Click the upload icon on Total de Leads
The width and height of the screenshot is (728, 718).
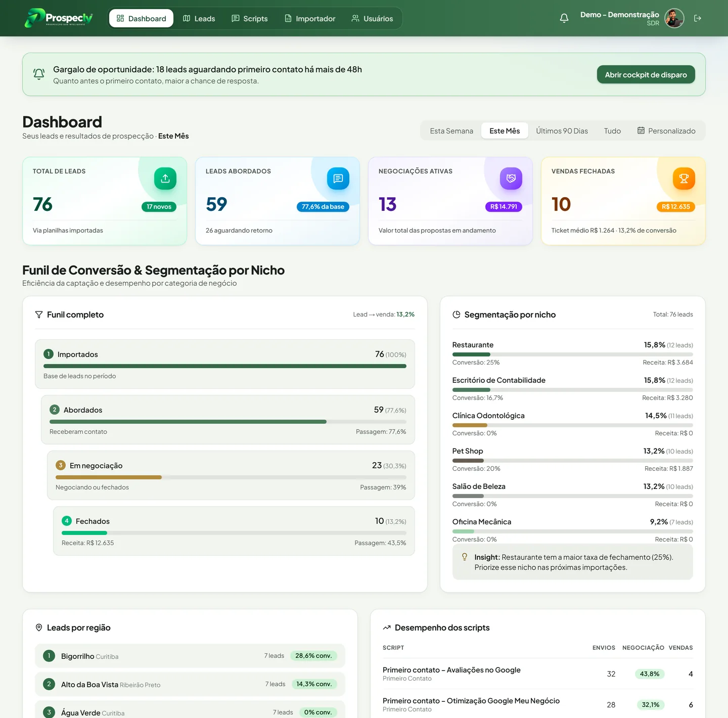point(165,178)
